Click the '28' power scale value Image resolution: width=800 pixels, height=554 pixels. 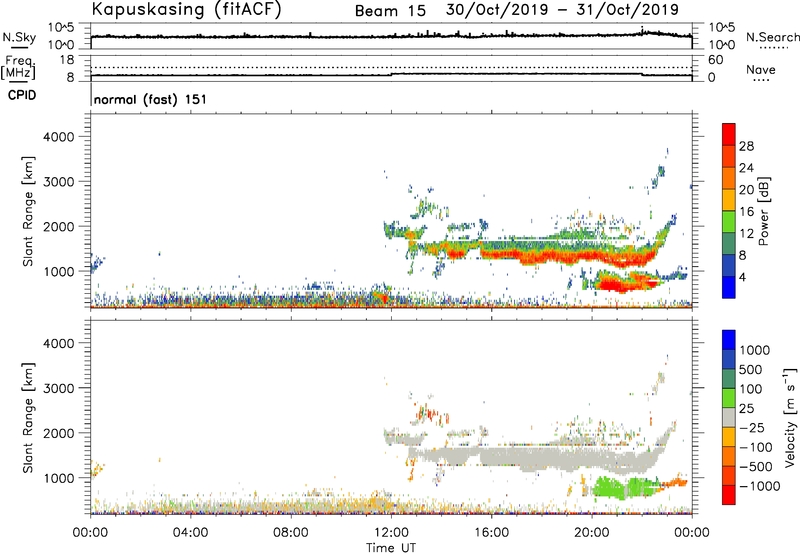coord(746,146)
